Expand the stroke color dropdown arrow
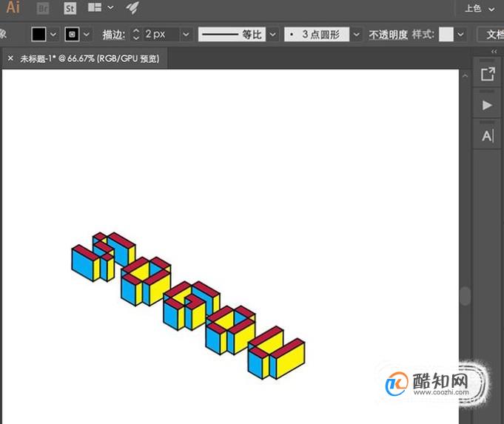The height and width of the screenshot is (424, 504). 87,34
